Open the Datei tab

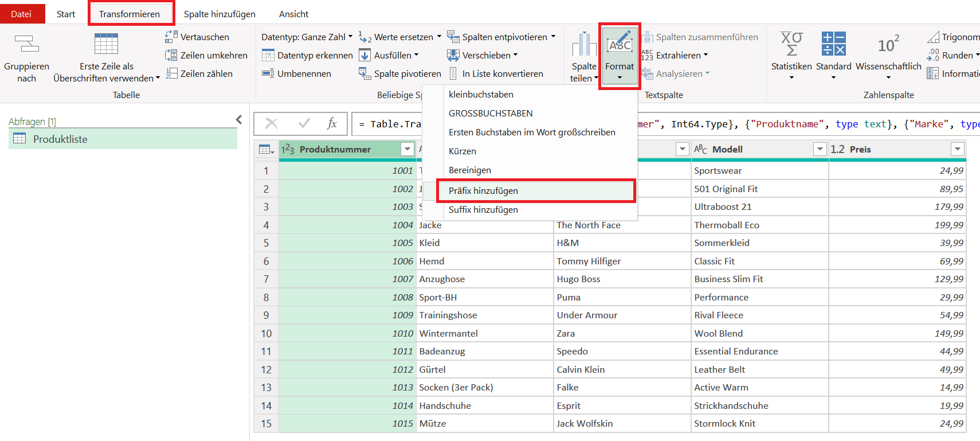(22, 14)
